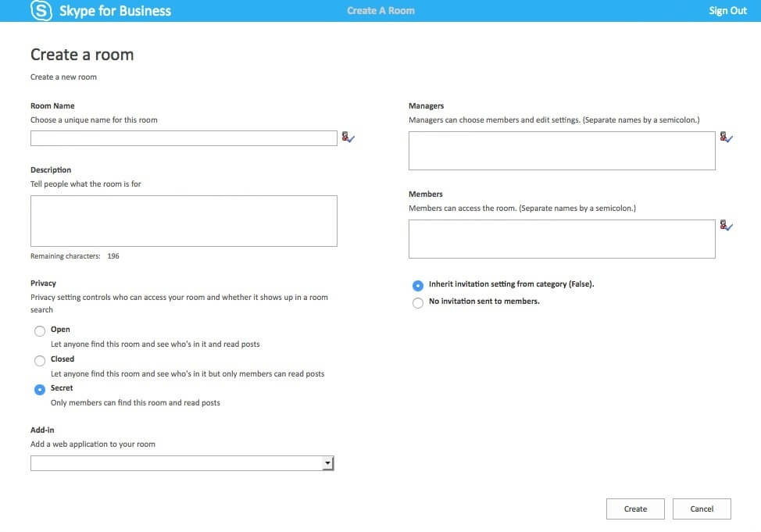Select Create A Room in the header
This screenshot has width=761, height=532.
click(x=380, y=10)
